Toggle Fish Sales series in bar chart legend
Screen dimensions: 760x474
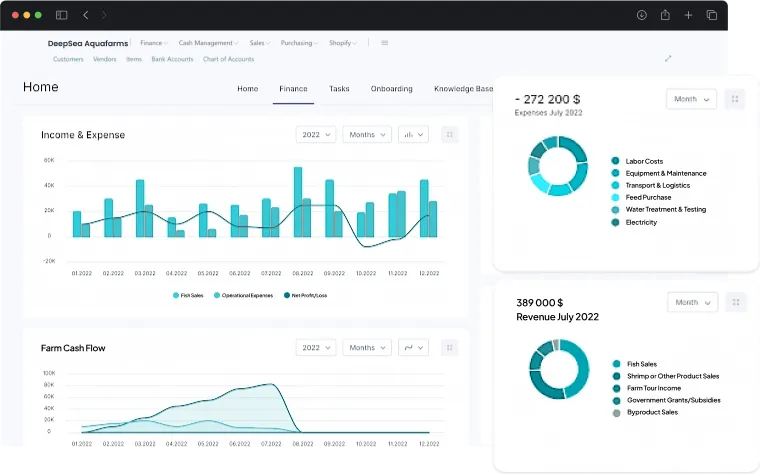pyautogui.click(x=188, y=295)
